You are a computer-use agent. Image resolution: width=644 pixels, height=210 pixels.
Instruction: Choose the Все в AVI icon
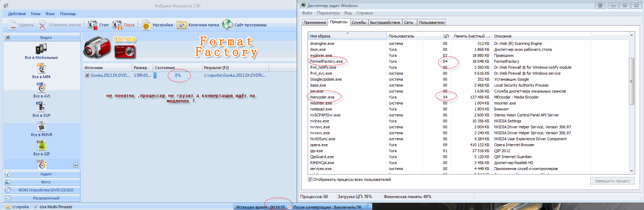pos(41,88)
